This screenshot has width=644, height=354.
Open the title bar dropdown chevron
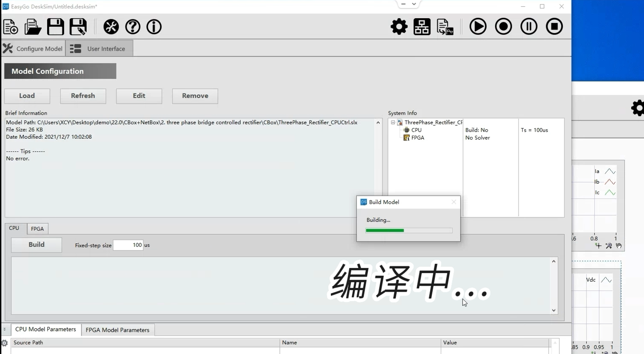click(414, 4)
